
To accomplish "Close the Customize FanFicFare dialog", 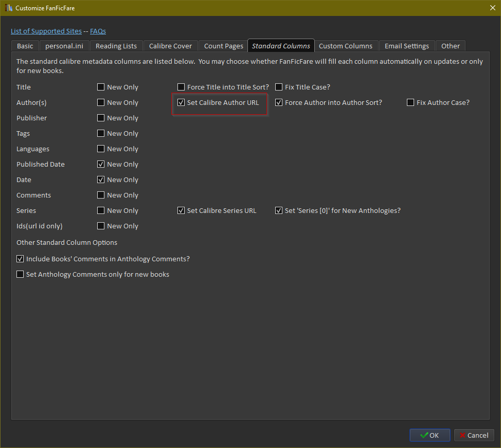I will pyautogui.click(x=492, y=8).
